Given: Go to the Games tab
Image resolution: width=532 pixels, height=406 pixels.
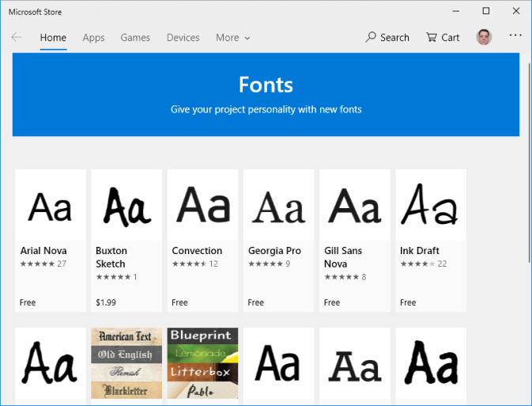Looking at the screenshot, I should [135, 37].
